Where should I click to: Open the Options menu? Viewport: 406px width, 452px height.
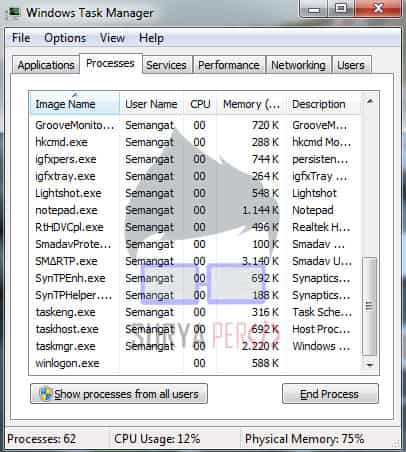(65, 38)
